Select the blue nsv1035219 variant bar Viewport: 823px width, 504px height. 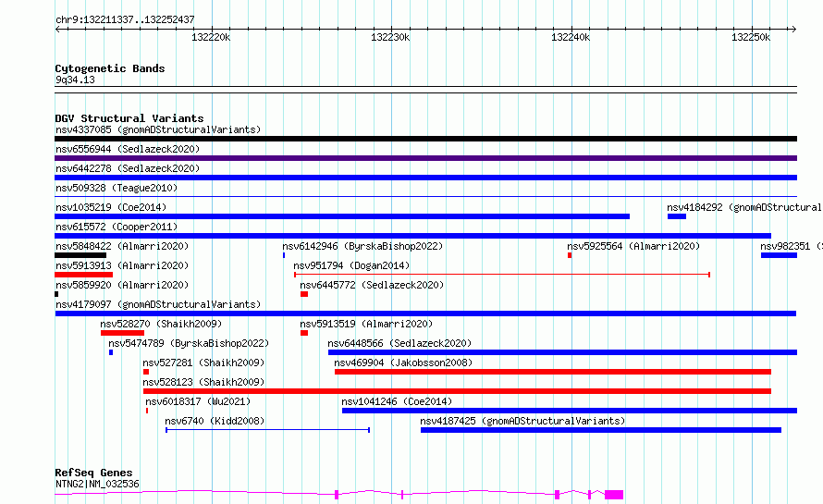click(342, 216)
